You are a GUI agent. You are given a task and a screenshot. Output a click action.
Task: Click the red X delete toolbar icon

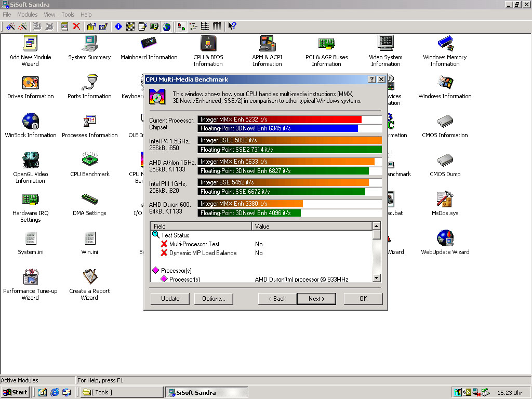[76, 26]
